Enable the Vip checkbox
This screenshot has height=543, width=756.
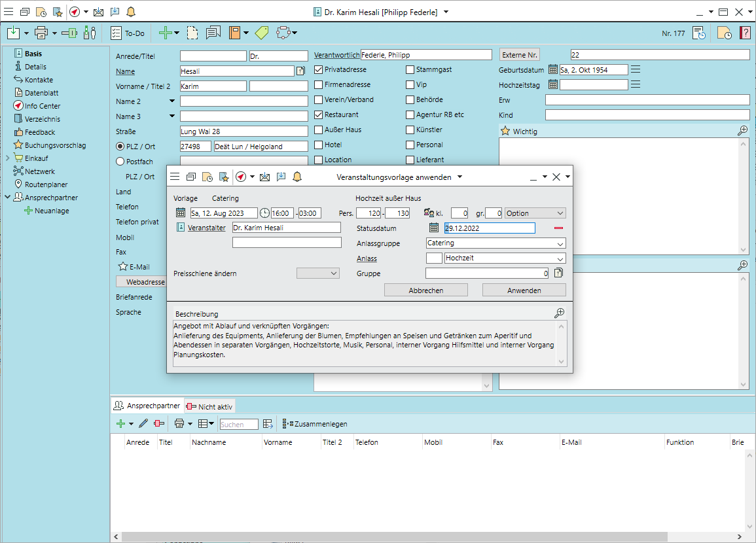pos(410,84)
